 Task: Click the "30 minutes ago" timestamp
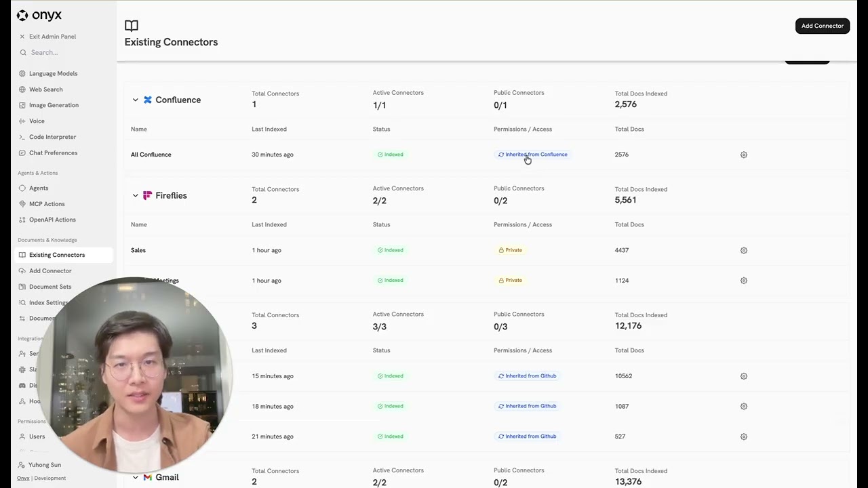pos(273,155)
